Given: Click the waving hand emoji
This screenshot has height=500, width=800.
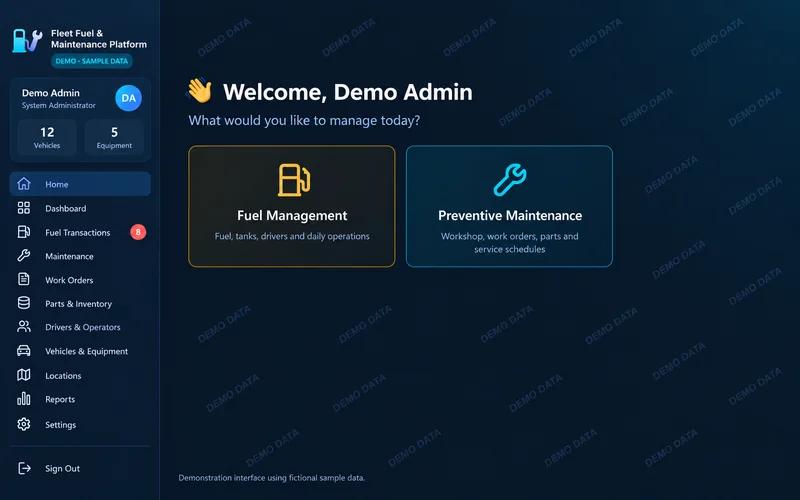Looking at the screenshot, I should click(x=199, y=90).
